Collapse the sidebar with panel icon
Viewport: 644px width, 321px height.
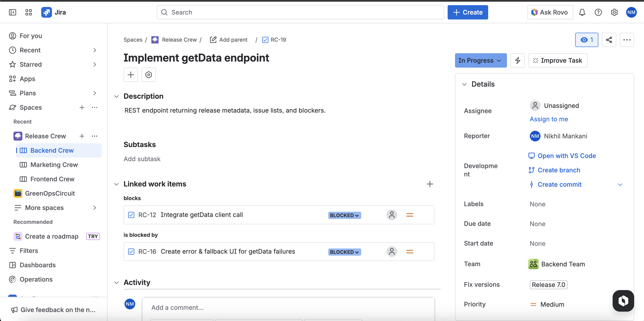click(x=13, y=12)
